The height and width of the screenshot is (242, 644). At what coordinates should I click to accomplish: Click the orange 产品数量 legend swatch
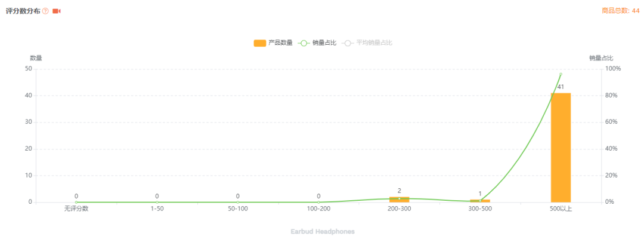pyautogui.click(x=259, y=43)
